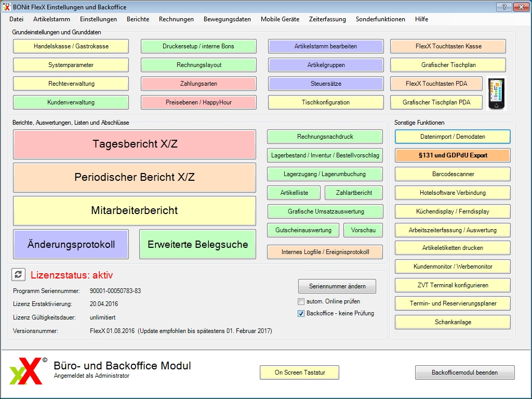Click FlexX Touchtasten Kasse button
Viewport: 532px width, 399px height.
(x=448, y=46)
